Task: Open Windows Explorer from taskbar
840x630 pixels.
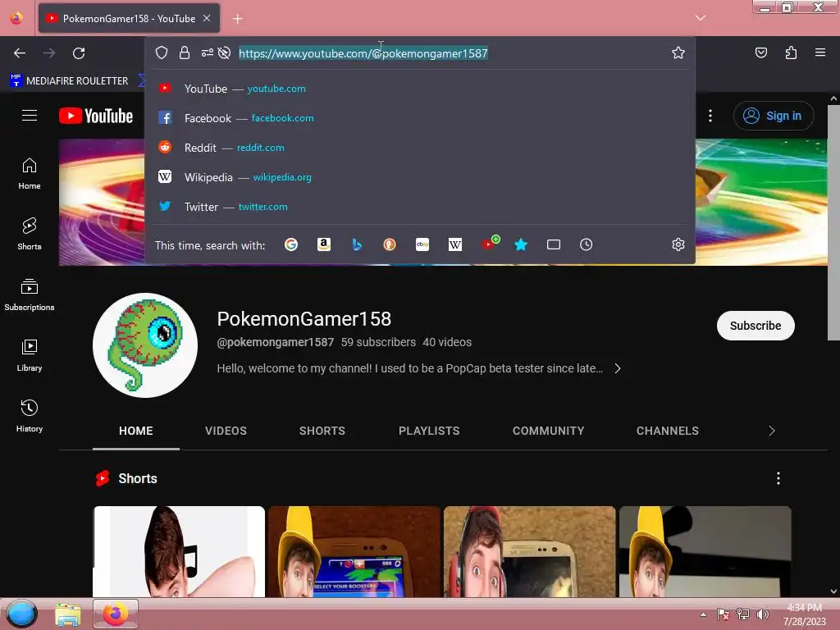Action: click(x=68, y=614)
